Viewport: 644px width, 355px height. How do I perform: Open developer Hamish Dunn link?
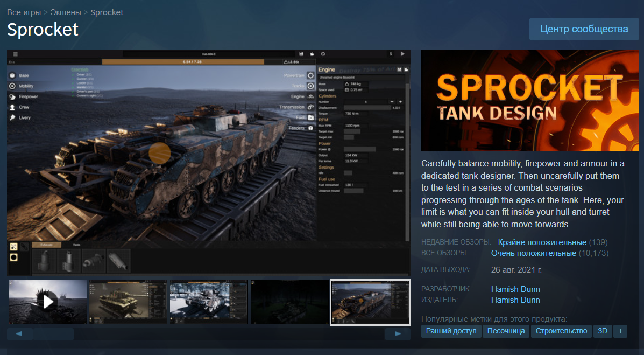pos(515,289)
